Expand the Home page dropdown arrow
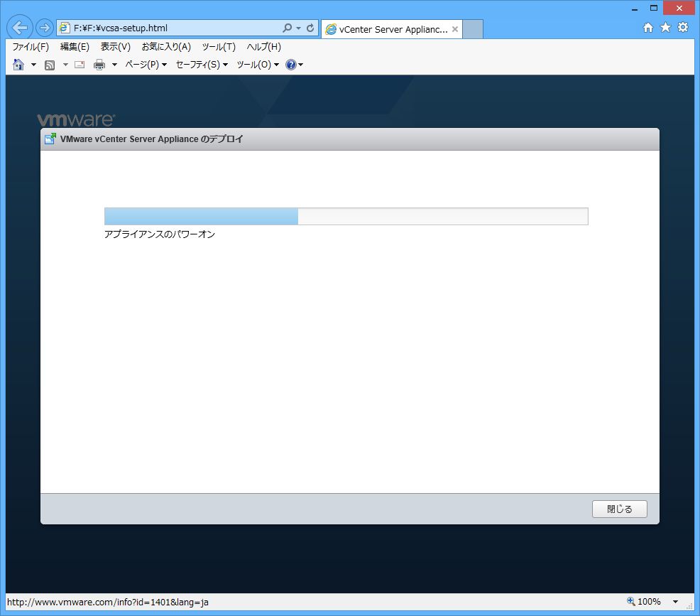 pyautogui.click(x=33, y=65)
